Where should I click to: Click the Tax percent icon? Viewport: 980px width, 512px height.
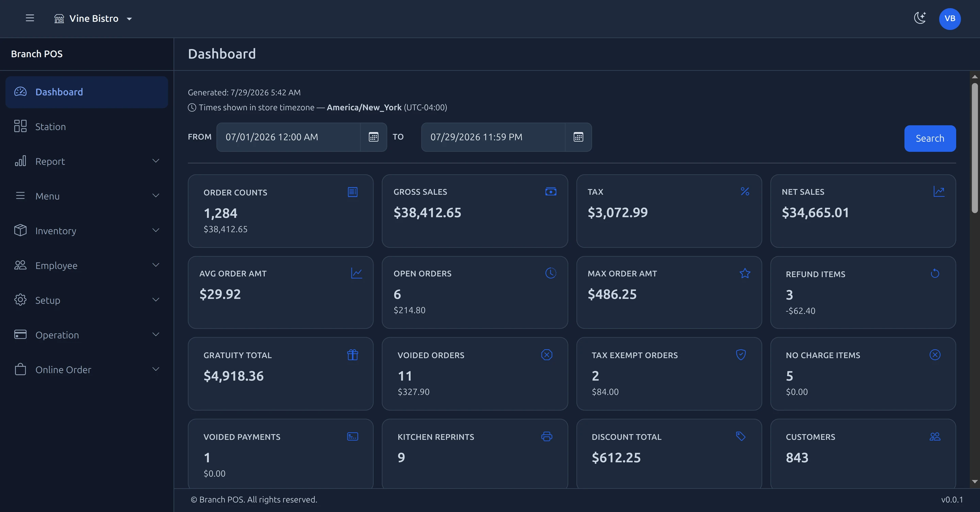coord(745,191)
